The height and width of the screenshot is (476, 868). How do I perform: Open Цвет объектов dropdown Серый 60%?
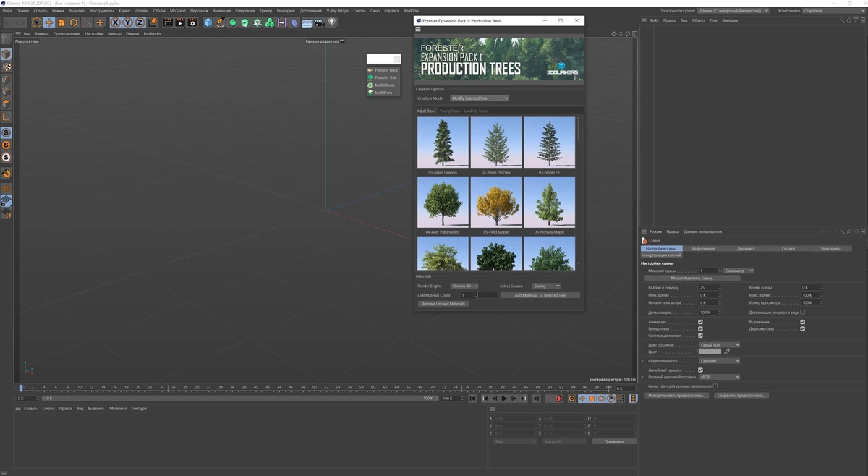[719, 345]
